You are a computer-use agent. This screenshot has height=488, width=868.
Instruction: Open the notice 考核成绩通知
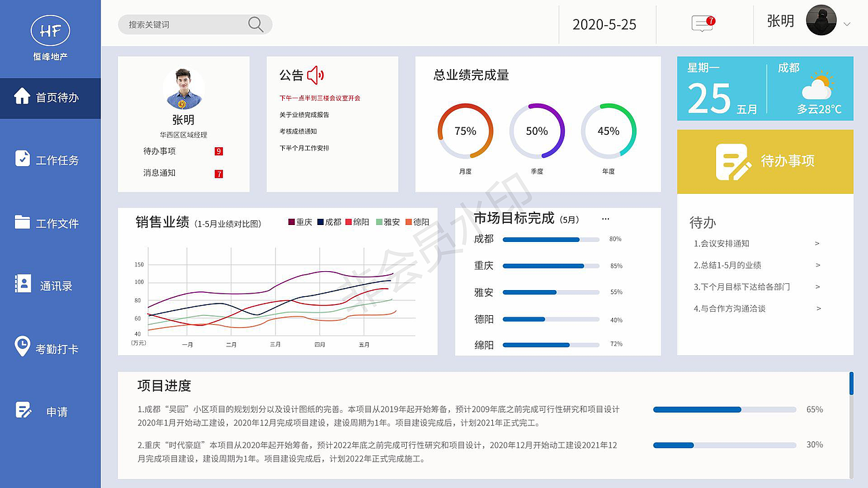(298, 131)
